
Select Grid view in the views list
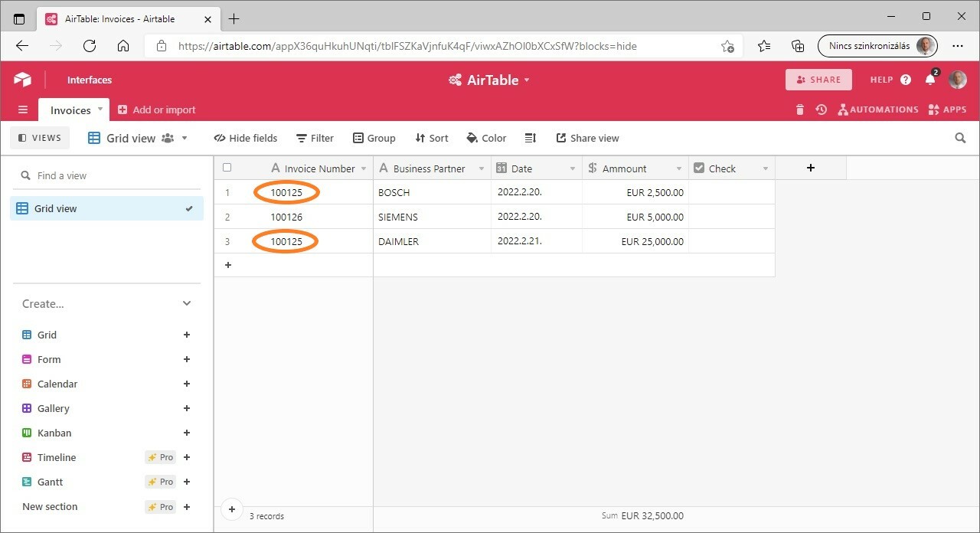[x=107, y=208]
